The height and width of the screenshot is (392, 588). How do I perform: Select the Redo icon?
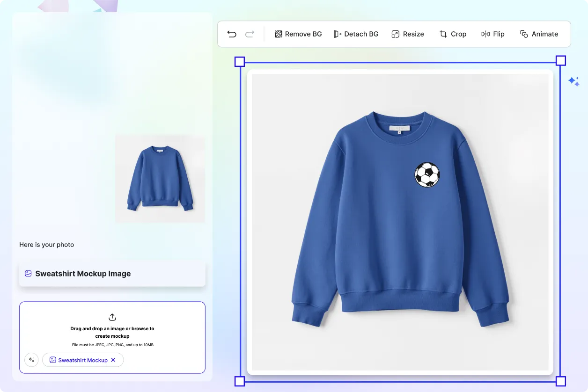[x=250, y=34]
